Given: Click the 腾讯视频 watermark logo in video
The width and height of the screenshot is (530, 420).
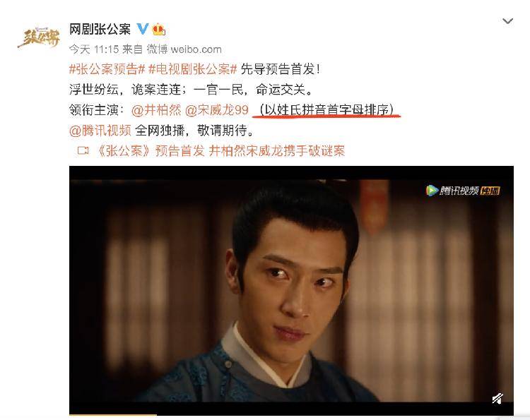Looking at the screenshot, I should tap(452, 191).
